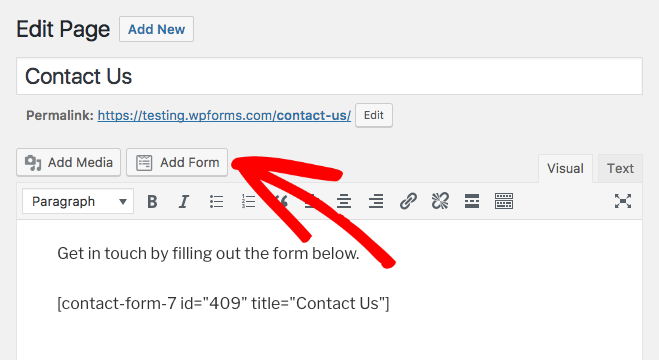This screenshot has width=659, height=360.
Task: Enter distraction-free writing mode
Action: pos(622,201)
